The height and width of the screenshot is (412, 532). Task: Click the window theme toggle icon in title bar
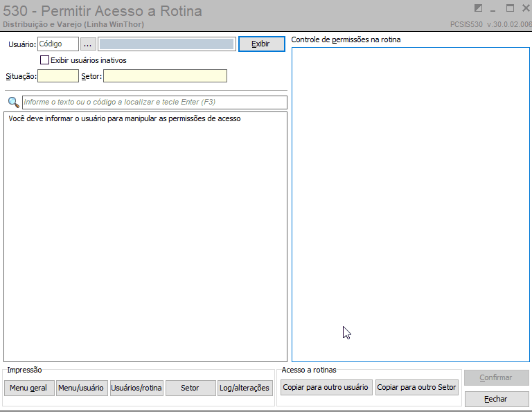click(x=478, y=8)
